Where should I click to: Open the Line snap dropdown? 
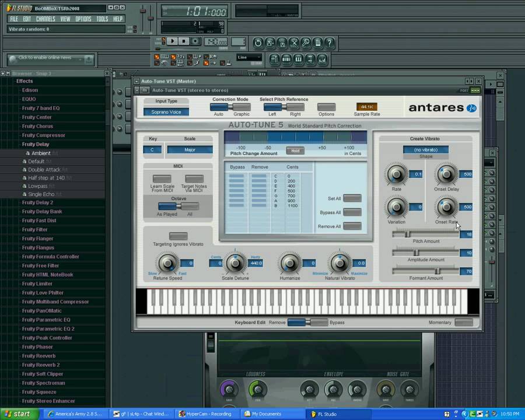pos(249,58)
